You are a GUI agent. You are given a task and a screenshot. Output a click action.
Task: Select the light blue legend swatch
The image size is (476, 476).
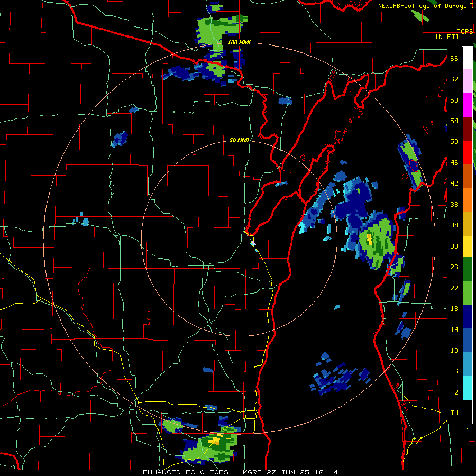coord(467,364)
